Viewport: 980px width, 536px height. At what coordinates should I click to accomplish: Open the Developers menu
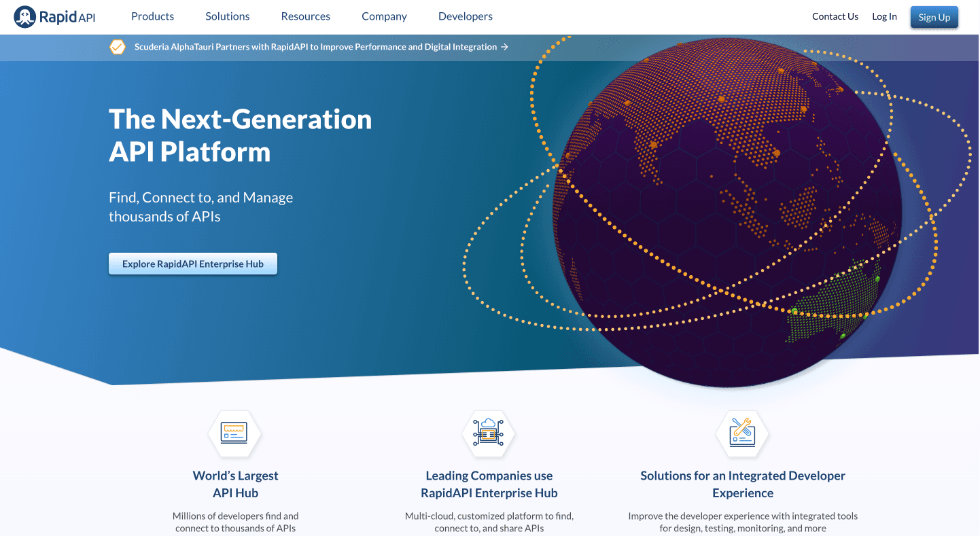pyautogui.click(x=466, y=16)
